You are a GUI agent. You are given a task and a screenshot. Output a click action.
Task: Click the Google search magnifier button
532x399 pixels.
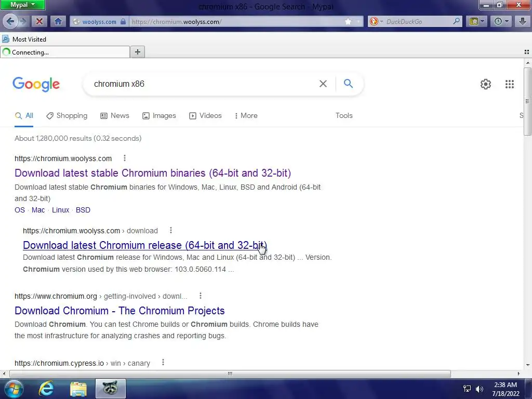(x=348, y=84)
